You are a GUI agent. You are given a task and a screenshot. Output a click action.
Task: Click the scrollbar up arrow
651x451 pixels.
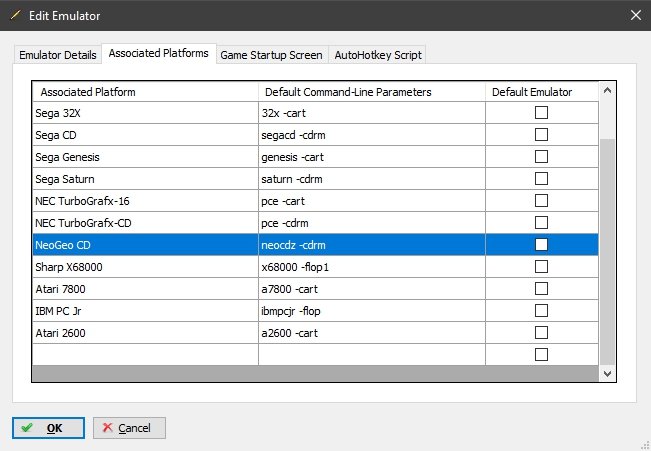pyautogui.click(x=607, y=90)
